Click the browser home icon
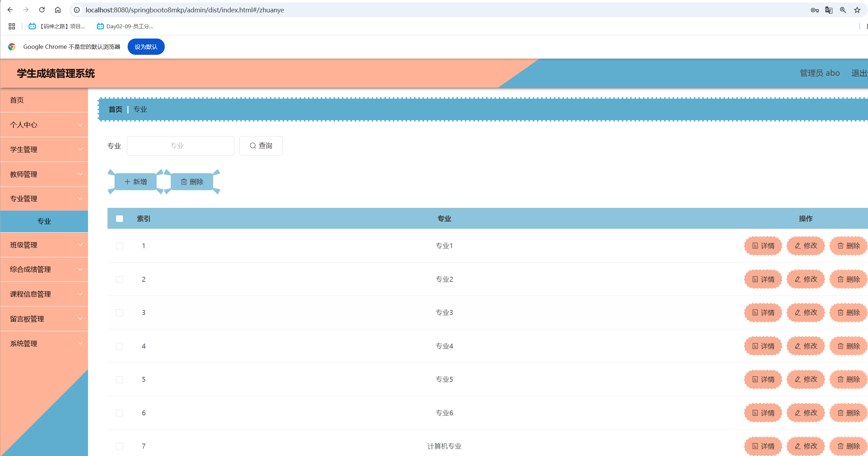868x456 pixels. (x=58, y=10)
